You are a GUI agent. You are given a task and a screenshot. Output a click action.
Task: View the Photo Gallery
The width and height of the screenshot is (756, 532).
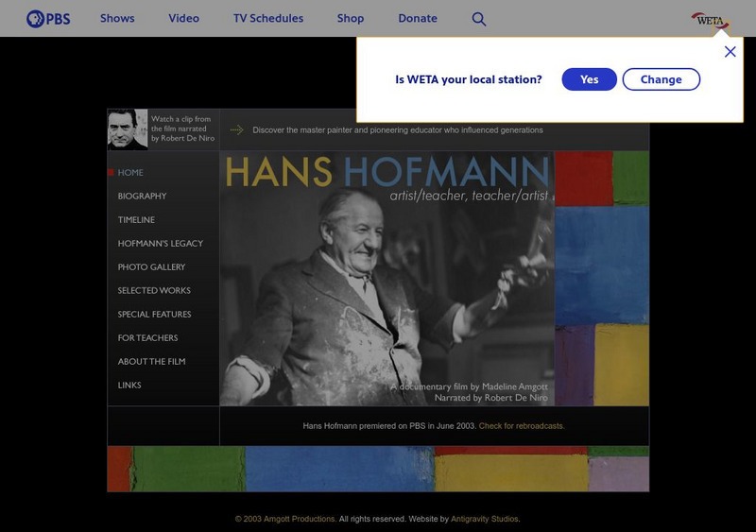click(x=151, y=267)
